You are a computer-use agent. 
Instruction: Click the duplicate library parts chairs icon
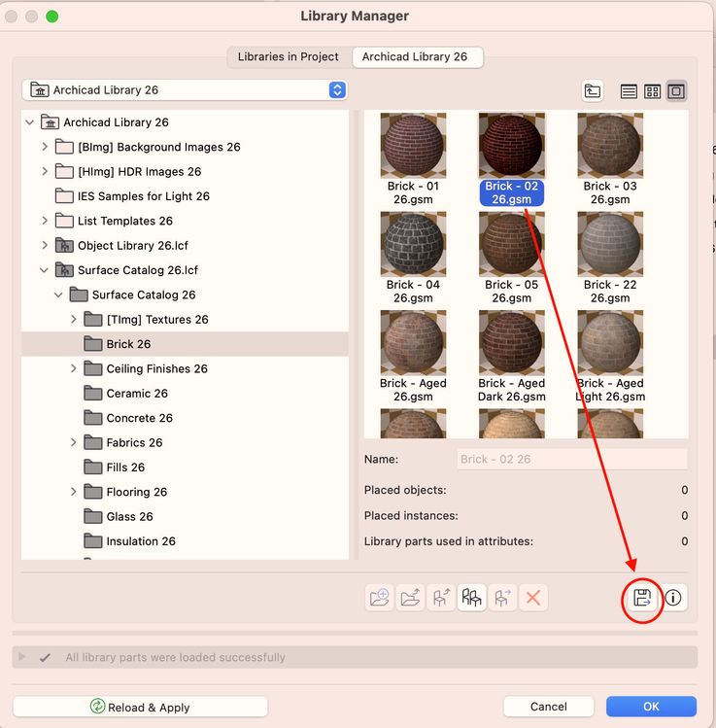pos(471,598)
